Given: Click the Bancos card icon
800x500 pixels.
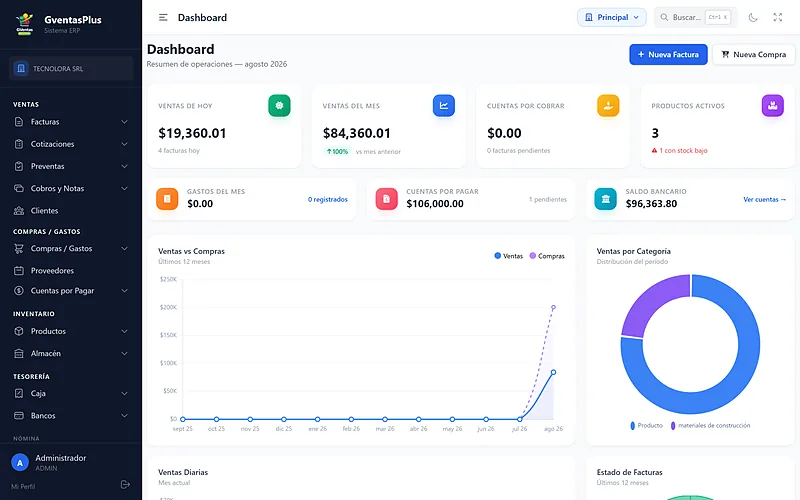Looking at the screenshot, I should (19, 416).
